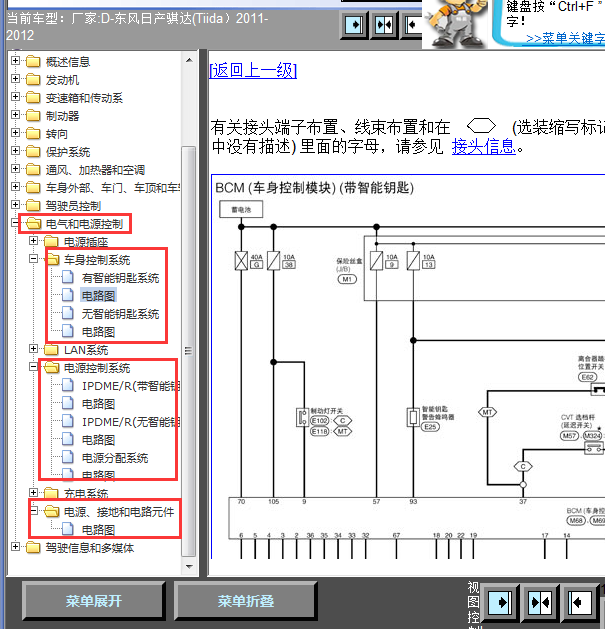Viewport: 605px width, 629px height.
Task: Click bottom 视图控制 center-split icon
Action: tap(540, 602)
